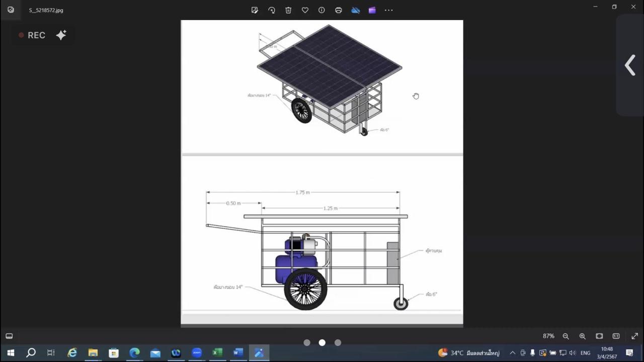Select the first gray page dot
Image resolution: width=644 pixels, height=362 pixels.
pyautogui.click(x=307, y=342)
